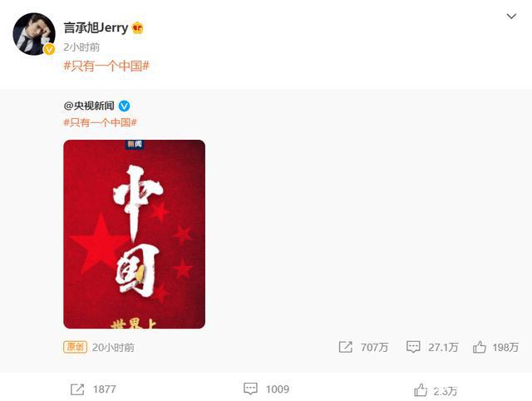Enlarge the red 中国 poster image

[134, 234]
